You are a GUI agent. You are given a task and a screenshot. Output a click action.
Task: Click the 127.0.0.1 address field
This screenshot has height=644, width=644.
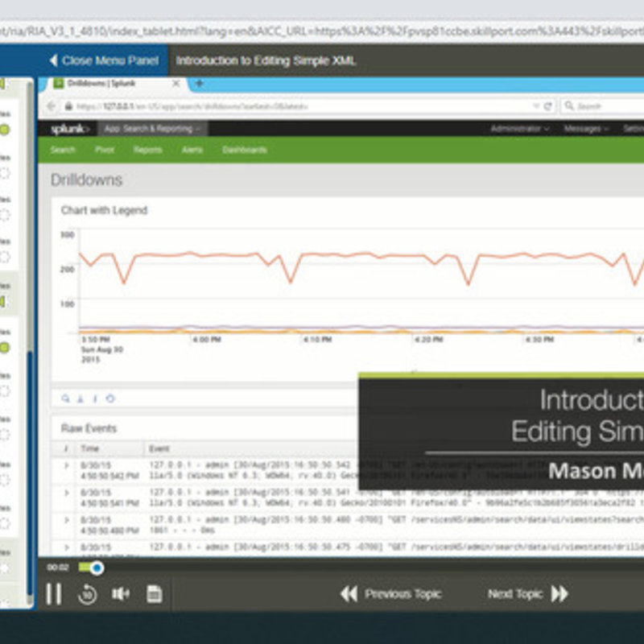click(x=295, y=106)
